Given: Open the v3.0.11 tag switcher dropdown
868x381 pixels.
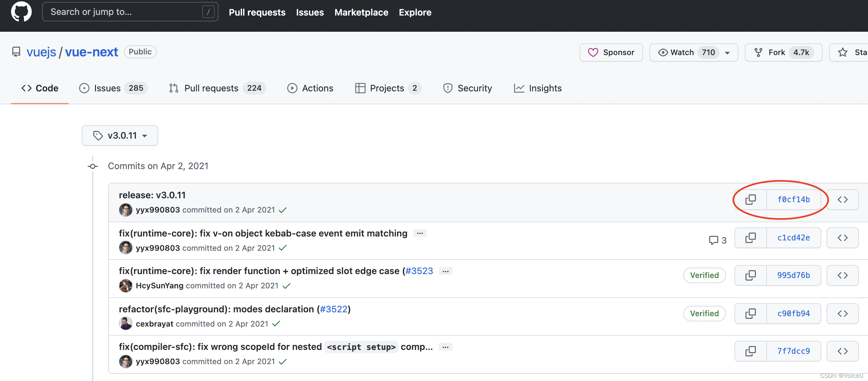Looking at the screenshot, I should click(x=120, y=135).
